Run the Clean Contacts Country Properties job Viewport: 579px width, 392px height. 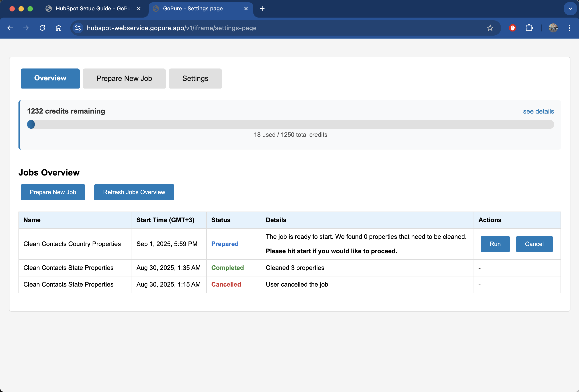click(495, 244)
